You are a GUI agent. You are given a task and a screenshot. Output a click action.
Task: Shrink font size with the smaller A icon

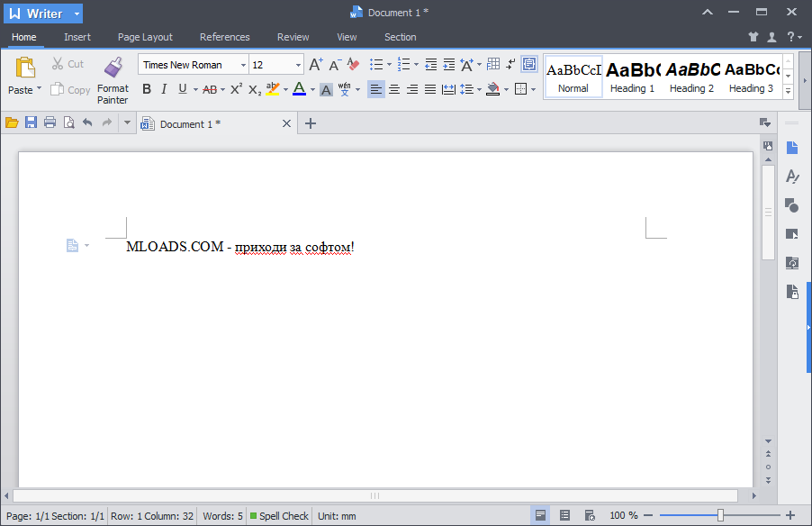(335, 64)
